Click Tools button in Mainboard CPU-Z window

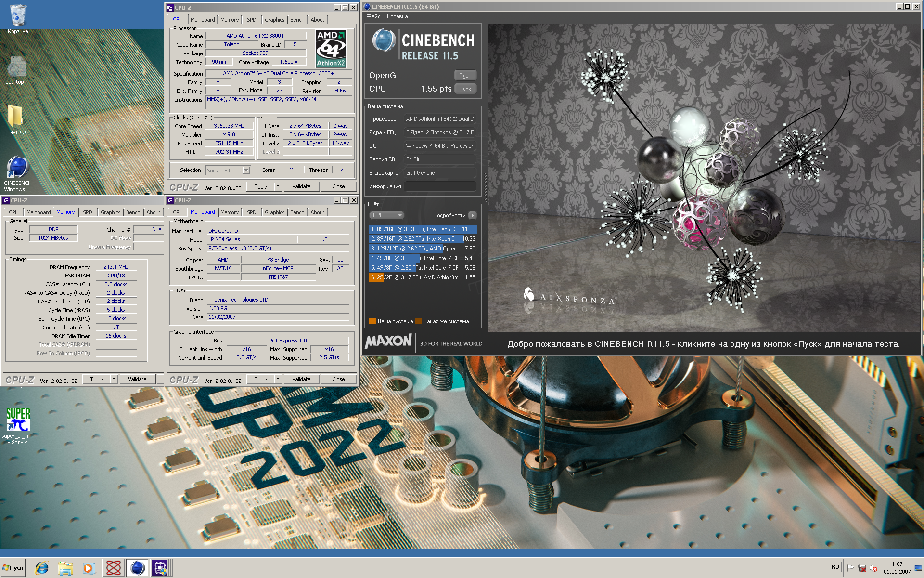click(x=260, y=379)
